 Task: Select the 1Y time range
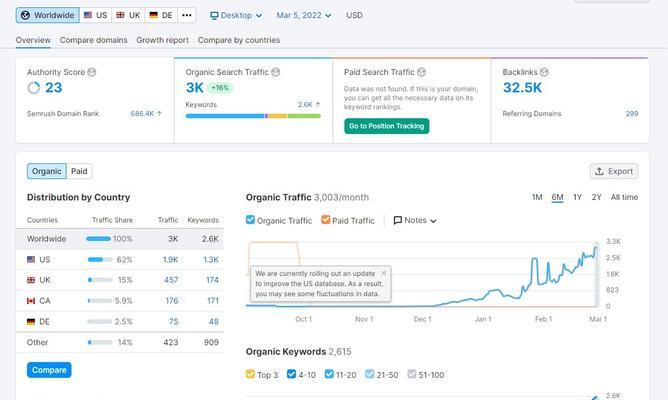pos(577,197)
